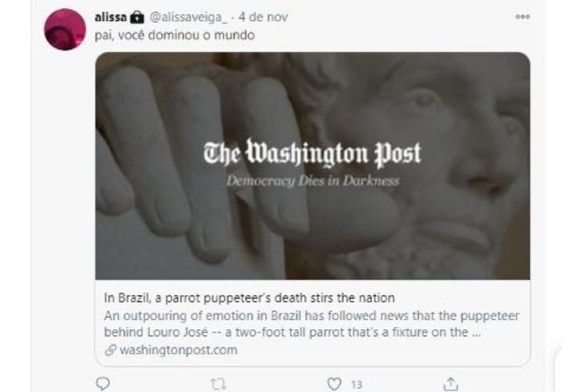Click the display name alissa
Viewport: 588px width, 392px height.
coord(111,17)
